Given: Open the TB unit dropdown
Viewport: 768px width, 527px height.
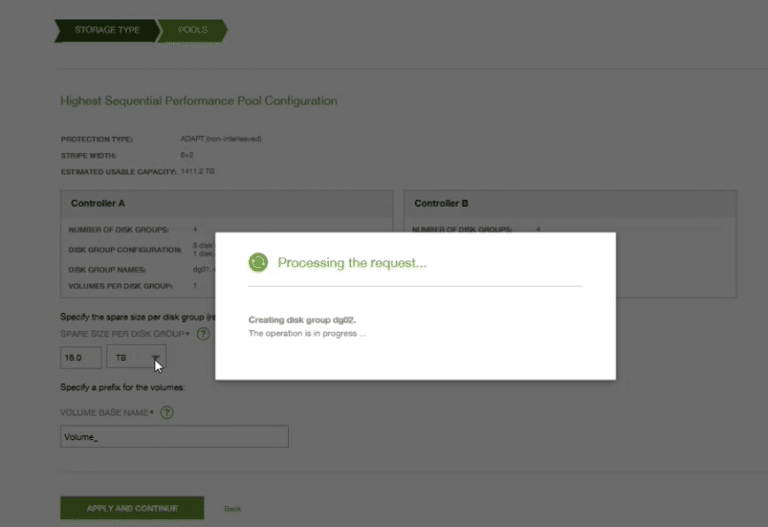Looking at the screenshot, I should pos(136,357).
